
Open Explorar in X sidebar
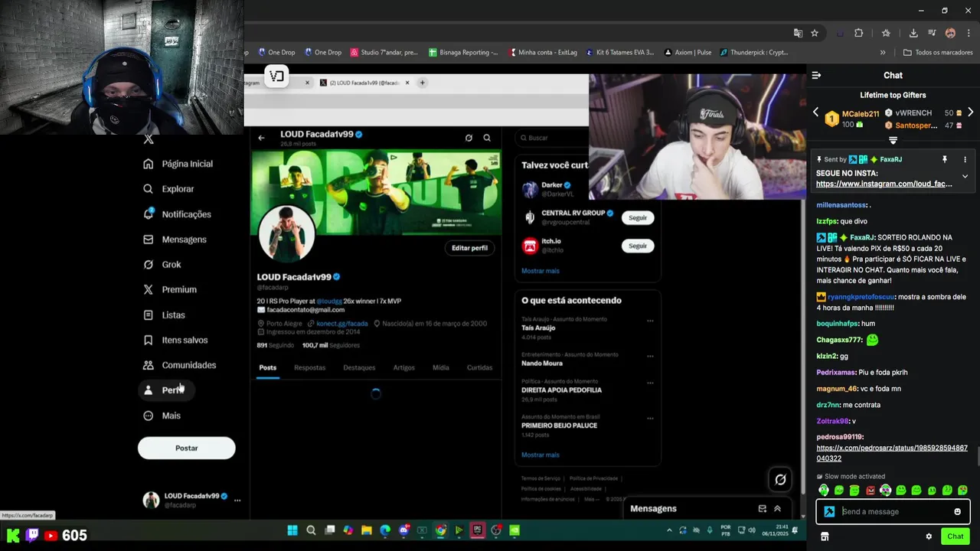pos(169,189)
